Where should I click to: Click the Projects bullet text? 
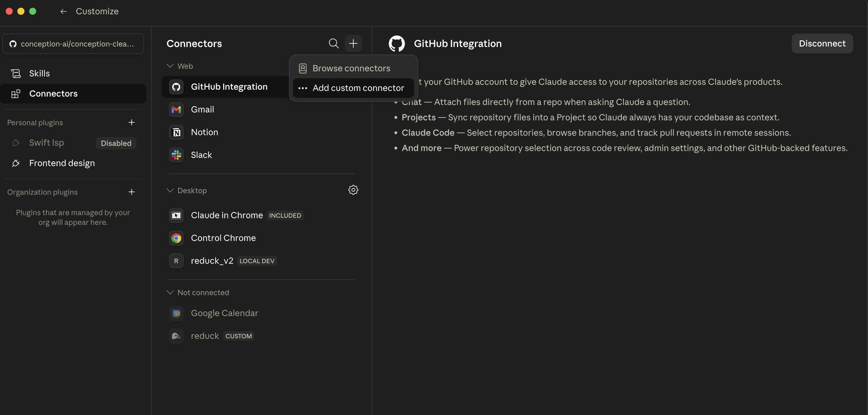click(x=590, y=117)
